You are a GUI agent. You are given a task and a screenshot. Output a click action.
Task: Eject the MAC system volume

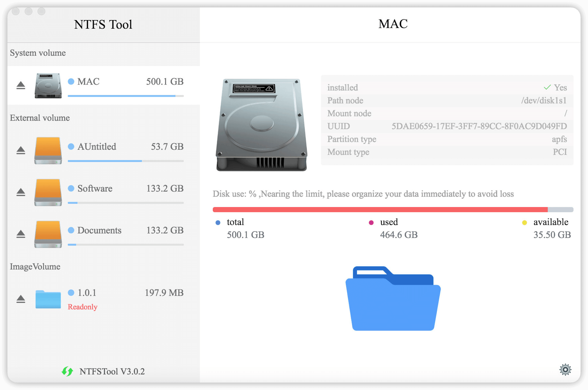(21, 85)
